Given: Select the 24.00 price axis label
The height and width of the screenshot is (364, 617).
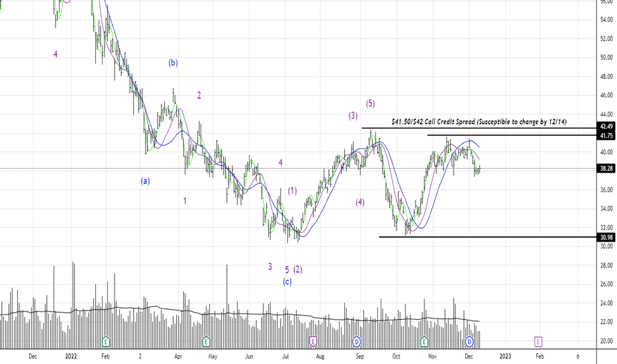Looking at the screenshot, I should point(606,303).
